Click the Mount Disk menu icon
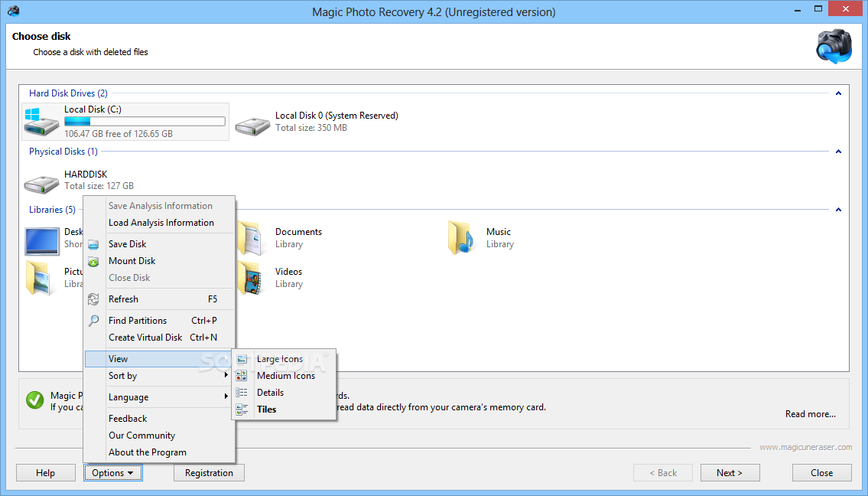Viewport: 868px width, 496px height. (93, 262)
